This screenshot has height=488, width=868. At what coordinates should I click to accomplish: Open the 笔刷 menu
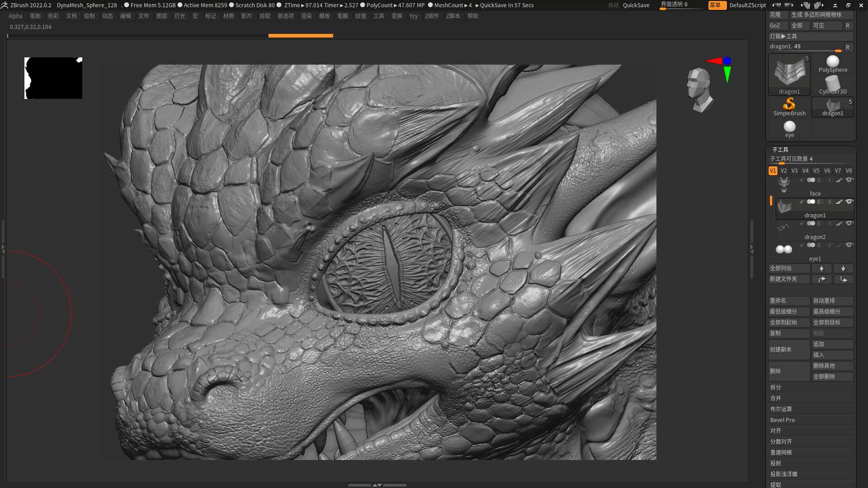[x=35, y=16]
